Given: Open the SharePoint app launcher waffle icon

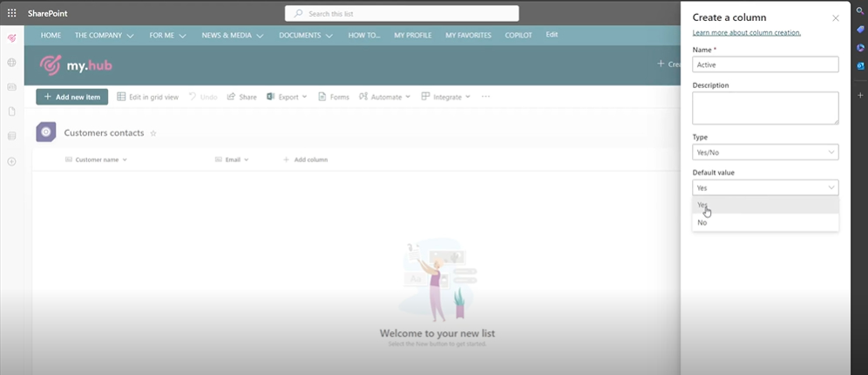Looking at the screenshot, I should (x=11, y=14).
